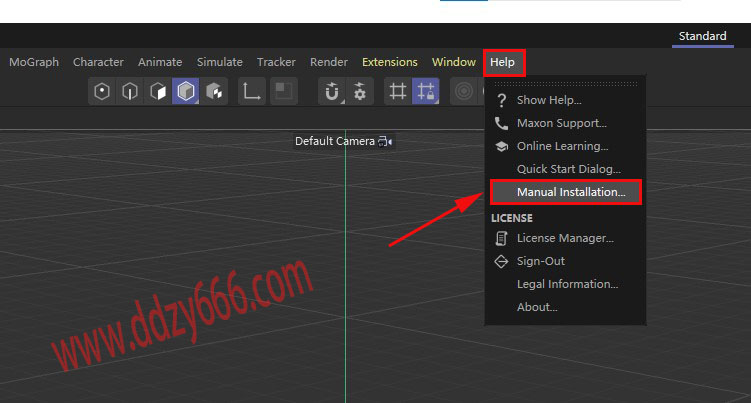
Task: Select Polygons mode icon
Action: 158,91
